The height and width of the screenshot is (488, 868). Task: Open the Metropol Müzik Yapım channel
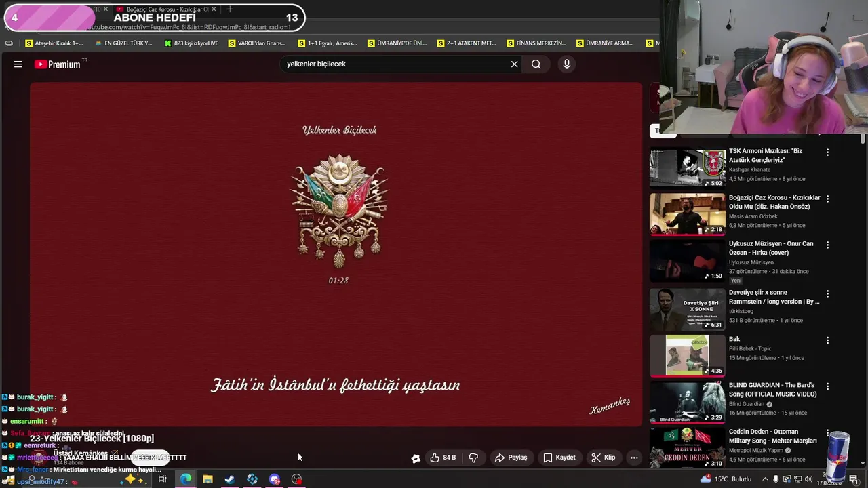[x=755, y=451]
